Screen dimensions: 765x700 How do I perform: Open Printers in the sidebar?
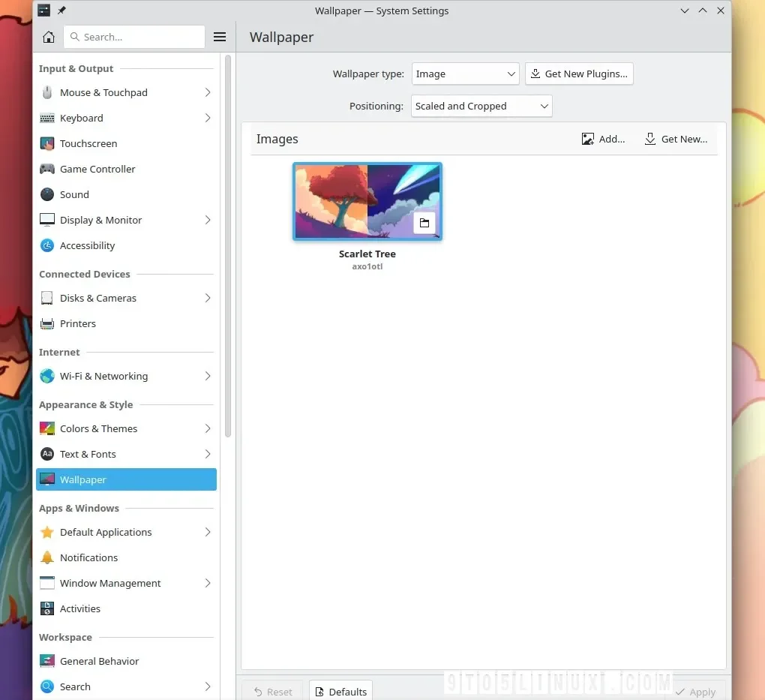[126, 323]
